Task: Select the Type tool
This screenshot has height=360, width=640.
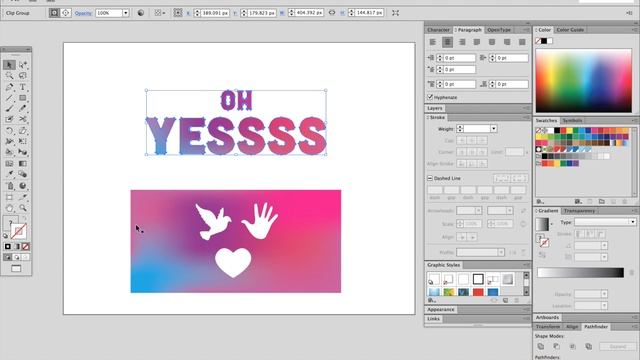Action: [x=23, y=87]
